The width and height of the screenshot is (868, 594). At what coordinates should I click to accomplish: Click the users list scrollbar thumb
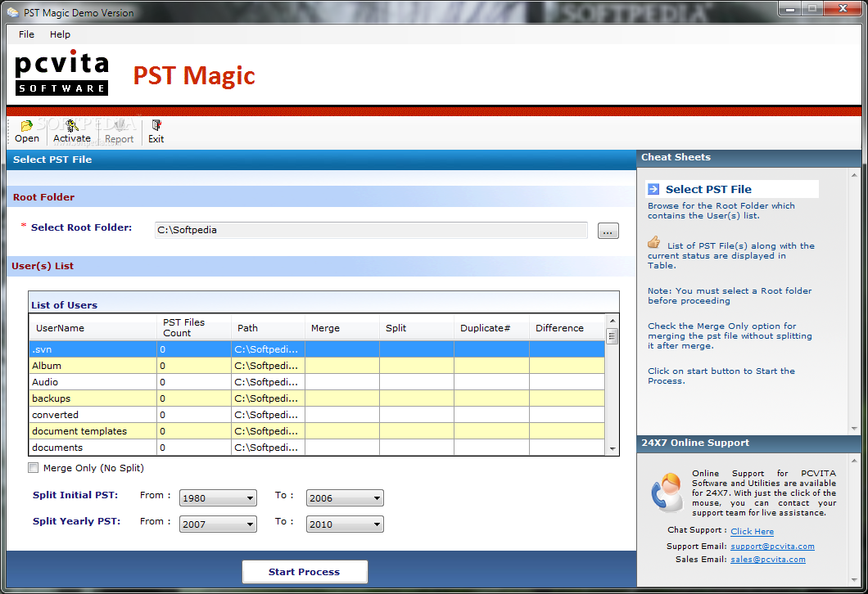[x=612, y=335]
